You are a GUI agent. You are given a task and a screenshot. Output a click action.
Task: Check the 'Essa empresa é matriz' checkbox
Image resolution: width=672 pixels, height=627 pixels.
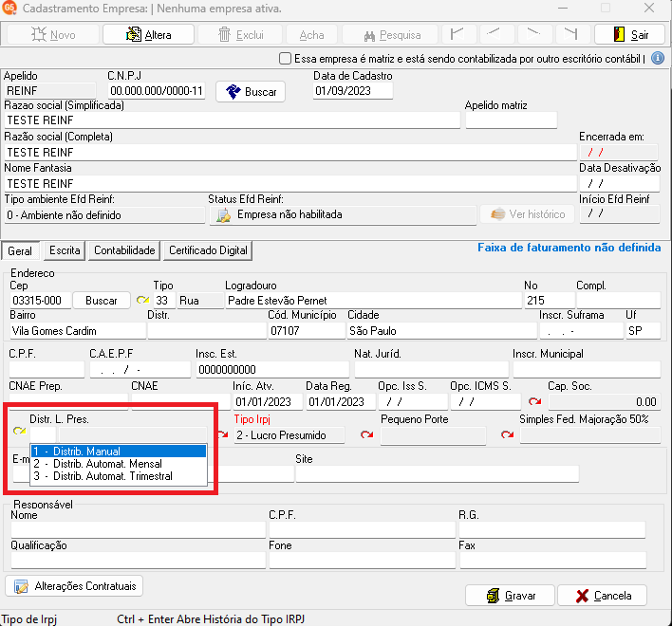point(286,59)
